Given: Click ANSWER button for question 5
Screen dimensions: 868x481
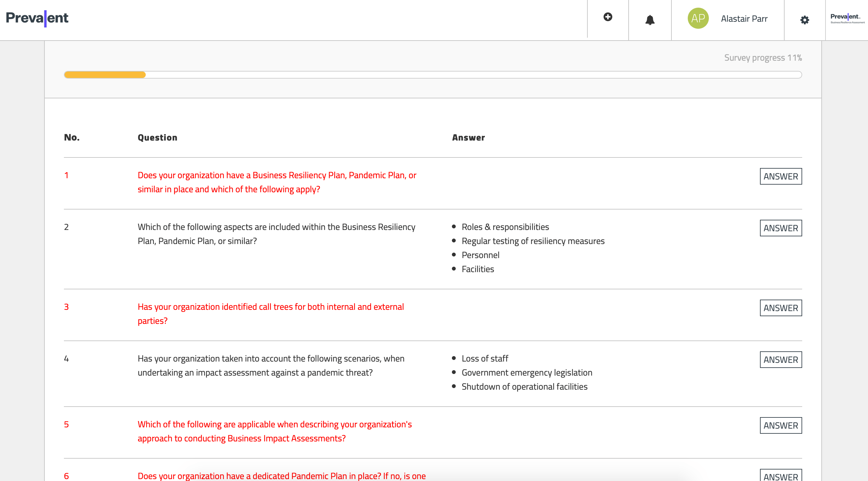Looking at the screenshot, I should pos(780,425).
